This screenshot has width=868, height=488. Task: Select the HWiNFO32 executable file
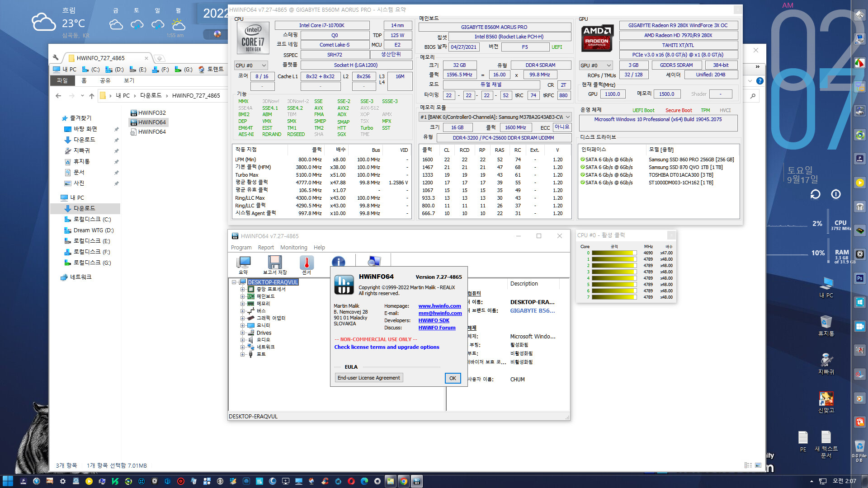tap(148, 113)
